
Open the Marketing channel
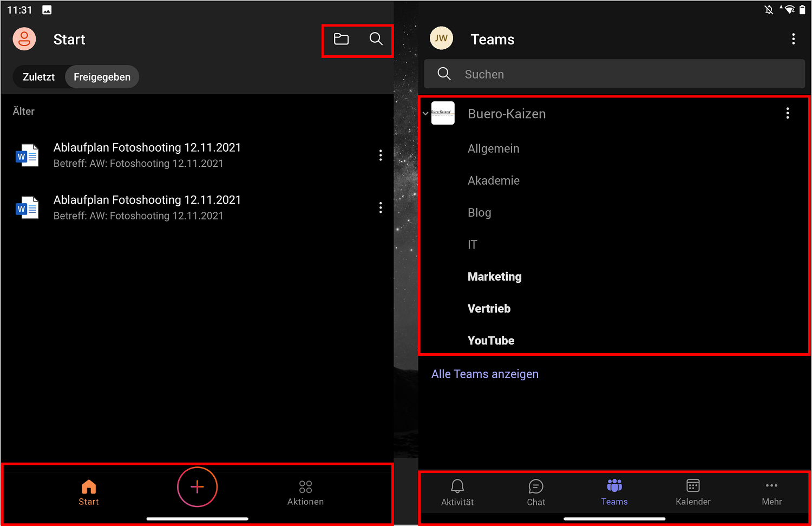(x=495, y=276)
